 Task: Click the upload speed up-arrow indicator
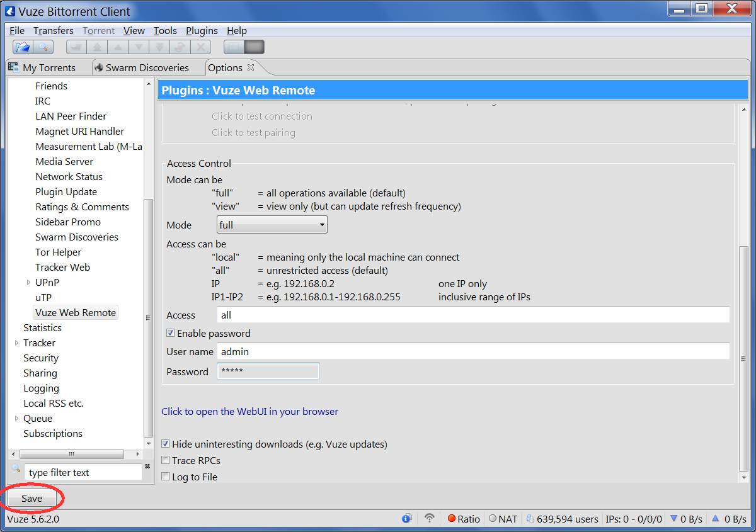click(x=715, y=519)
